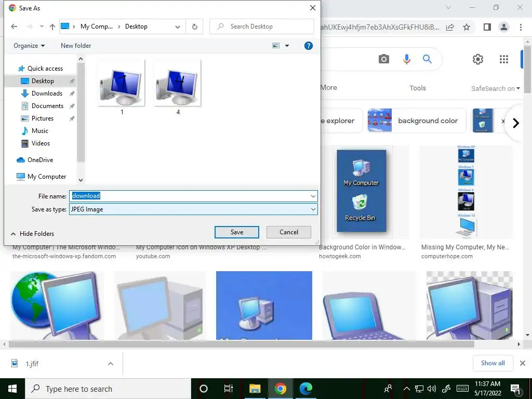Bookmark page with the star icon
Viewport: 532px width, 399px height.
click(467, 27)
